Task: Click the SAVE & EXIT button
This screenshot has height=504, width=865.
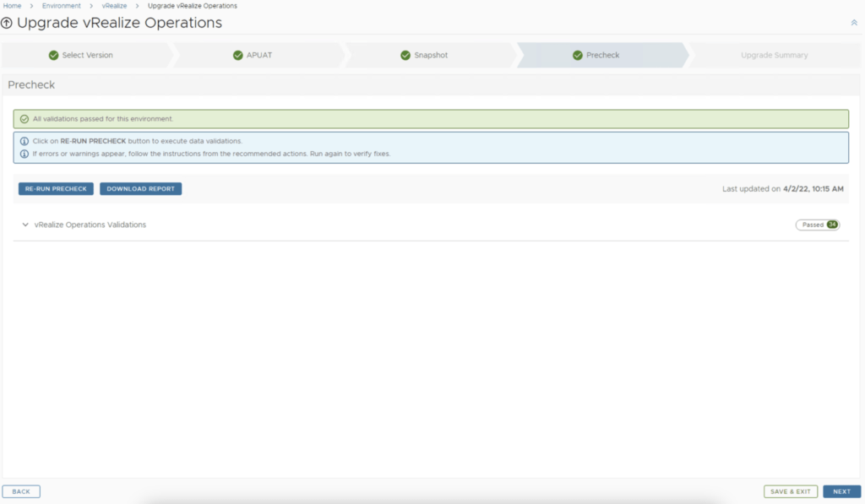Action: (791, 491)
